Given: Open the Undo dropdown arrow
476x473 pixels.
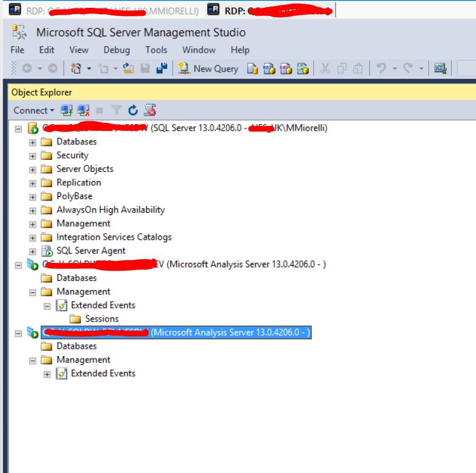Looking at the screenshot, I should click(395, 68).
